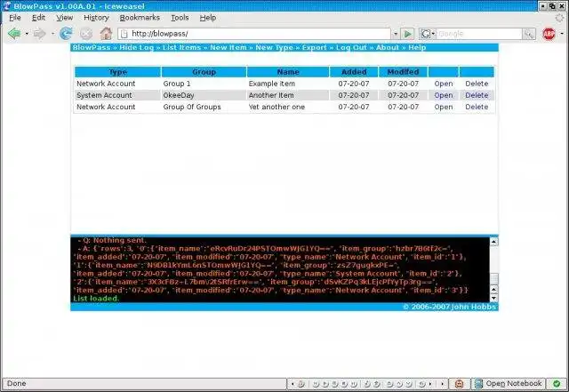Viewport: 569px width, 392px height.
Task: Click the Stop loading icon
Action: tap(86, 34)
